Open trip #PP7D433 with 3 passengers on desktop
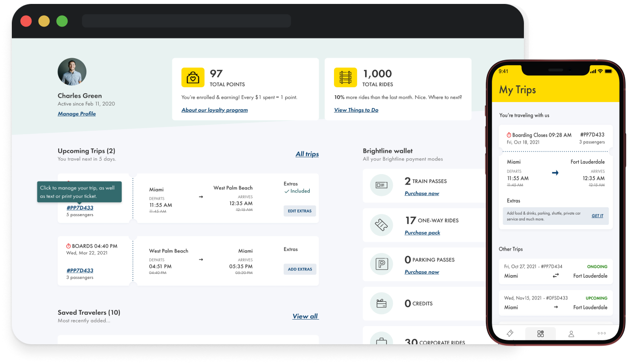The image size is (627, 364). 80,270
